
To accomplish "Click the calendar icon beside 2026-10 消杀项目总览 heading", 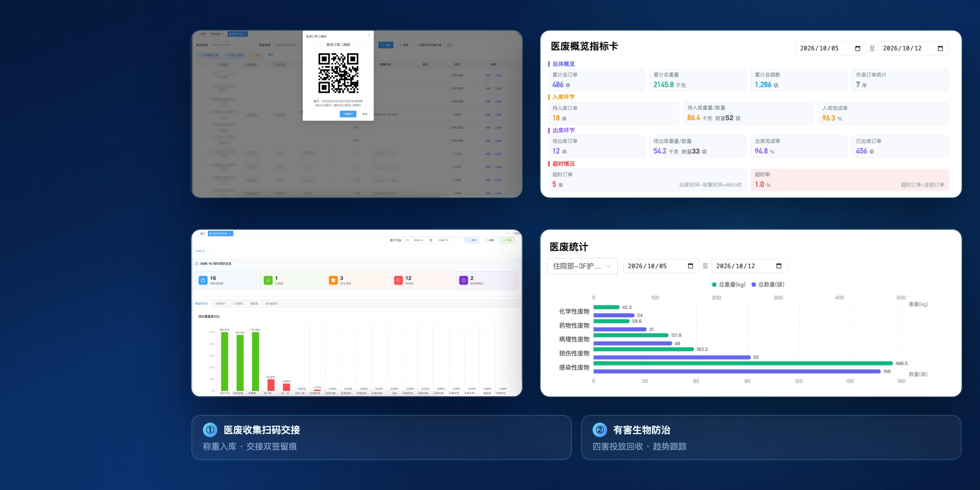I will 197,264.
